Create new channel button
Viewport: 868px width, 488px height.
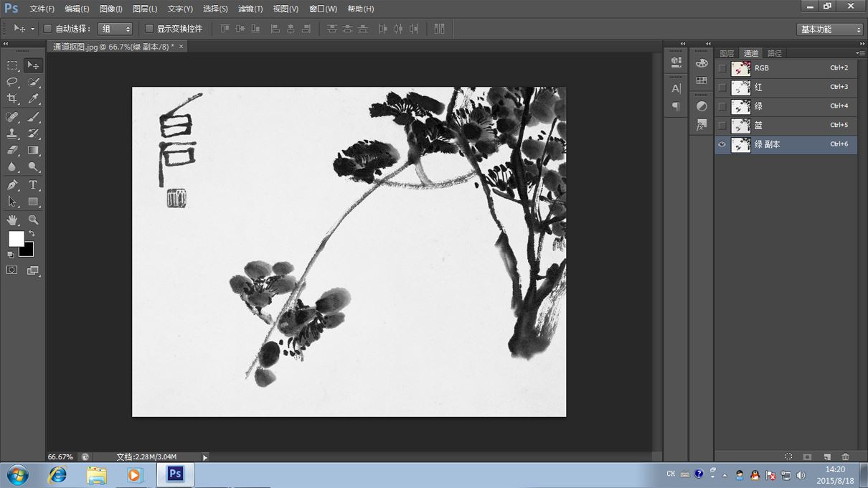click(826, 456)
